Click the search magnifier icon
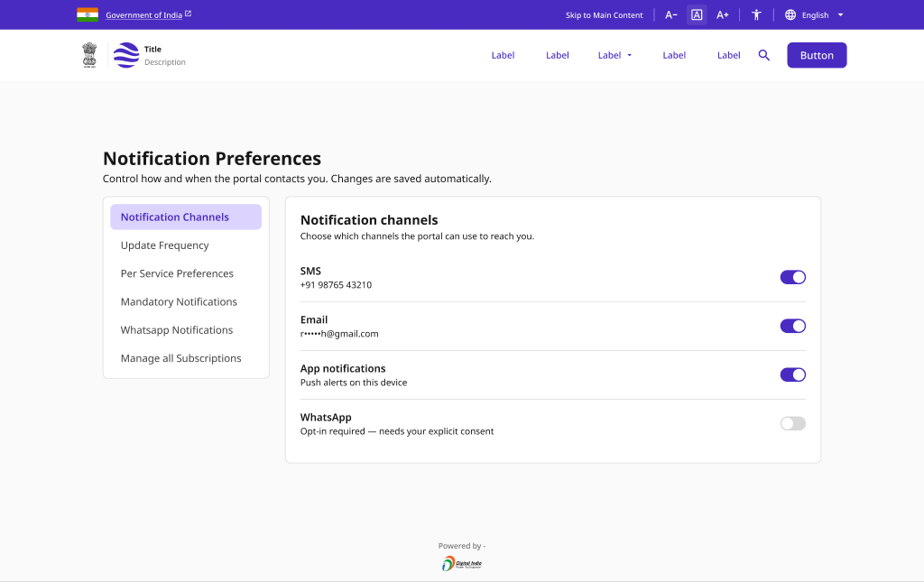The width and height of the screenshot is (924, 582). pyautogui.click(x=763, y=55)
